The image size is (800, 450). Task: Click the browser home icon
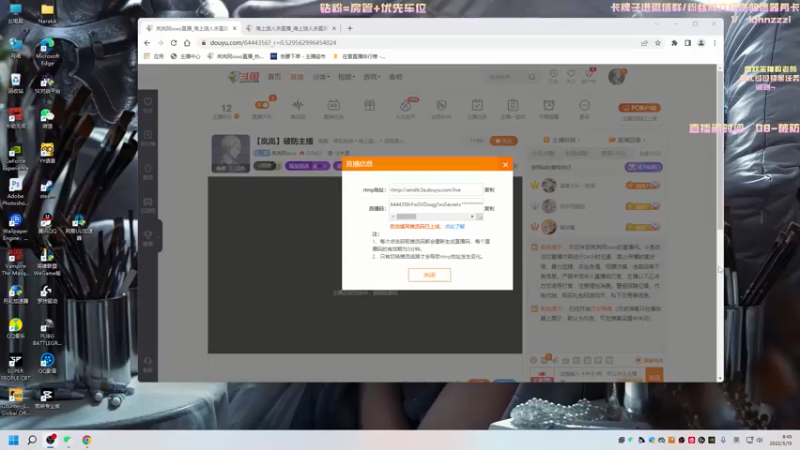tap(187, 43)
